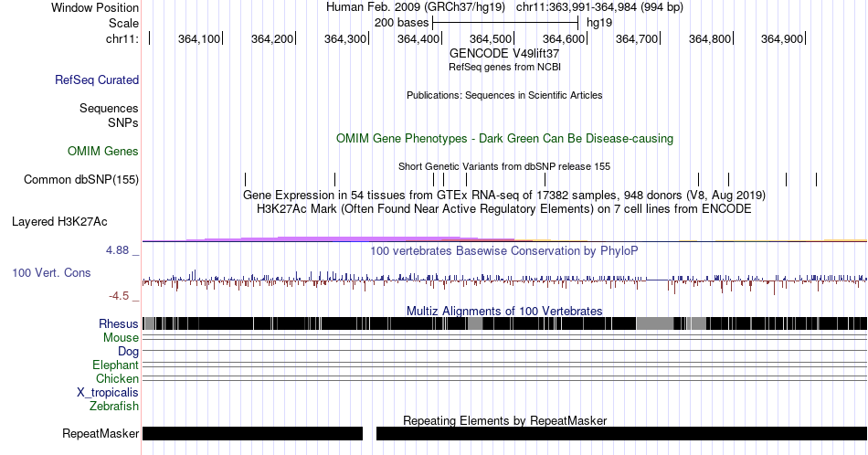Click the hg19 label beside the scale bar
This screenshot has width=868, height=455.
599,23
